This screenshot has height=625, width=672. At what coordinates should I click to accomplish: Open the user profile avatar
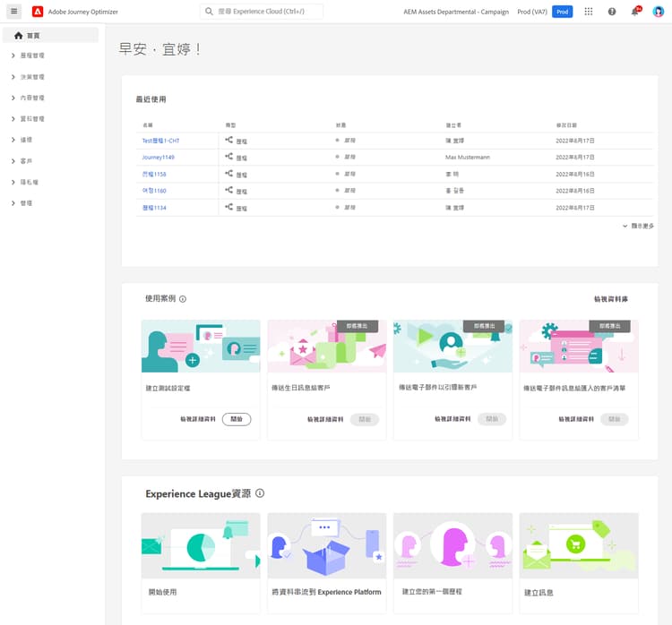click(x=659, y=12)
